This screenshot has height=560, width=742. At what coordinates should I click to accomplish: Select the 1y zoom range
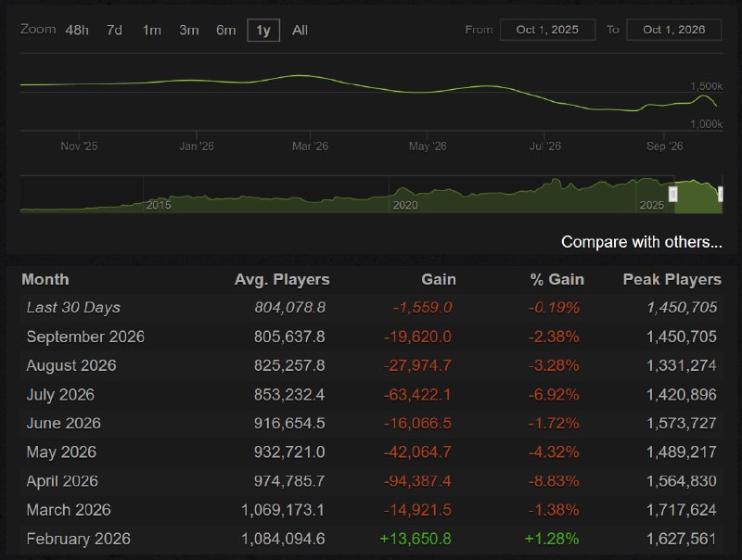(263, 31)
